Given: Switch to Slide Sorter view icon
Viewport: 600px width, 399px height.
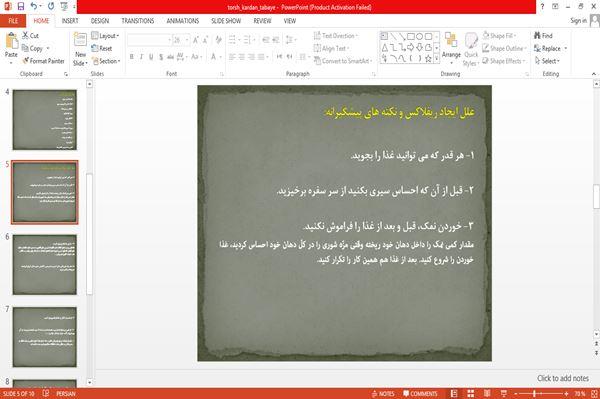Looking at the screenshot, I should [471, 394].
